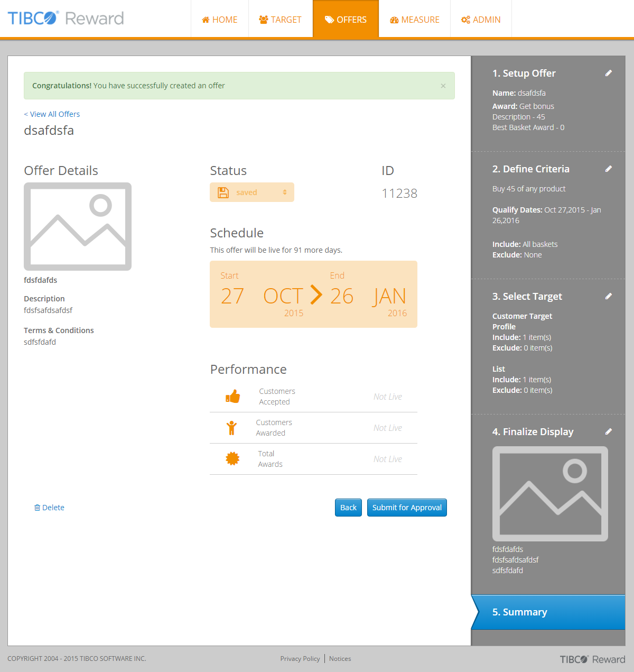Open the HOME tab
This screenshot has width=634, height=672.
[220, 20]
